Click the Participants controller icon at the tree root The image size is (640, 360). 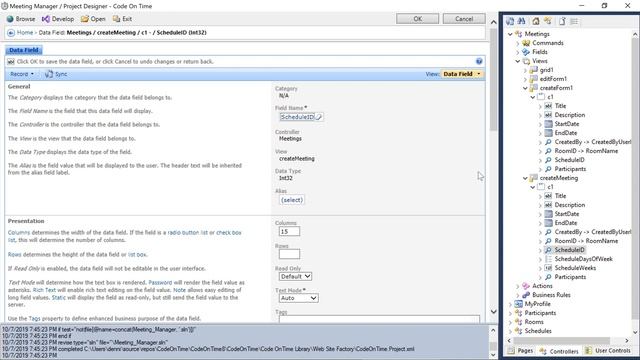pyautogui.click(x=518, y=313)
